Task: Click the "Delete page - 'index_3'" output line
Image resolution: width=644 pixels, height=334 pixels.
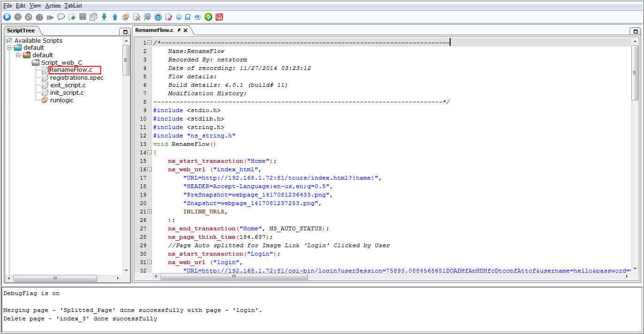Action: (80, 319)
